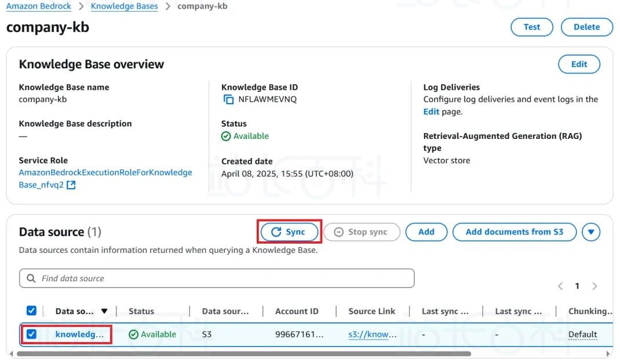Toggle the select-all data sources checkbox
Viewport: 620px width, 364px height.
(x=32, y=311)
